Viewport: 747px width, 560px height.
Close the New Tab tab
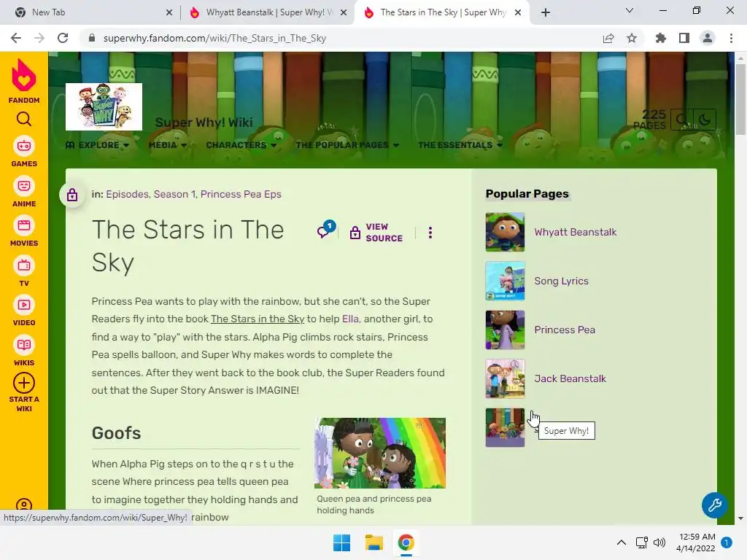click(x=169, y=13)
